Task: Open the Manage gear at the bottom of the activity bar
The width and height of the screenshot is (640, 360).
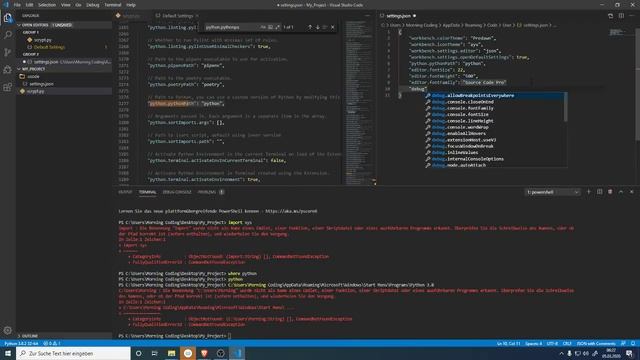Action: pos(8,330)
